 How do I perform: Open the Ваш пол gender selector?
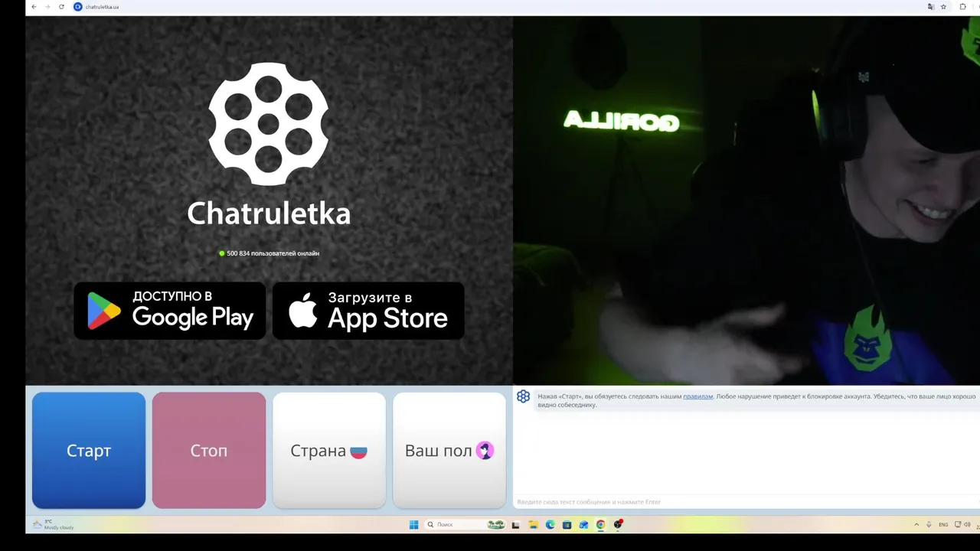[449, 450]
